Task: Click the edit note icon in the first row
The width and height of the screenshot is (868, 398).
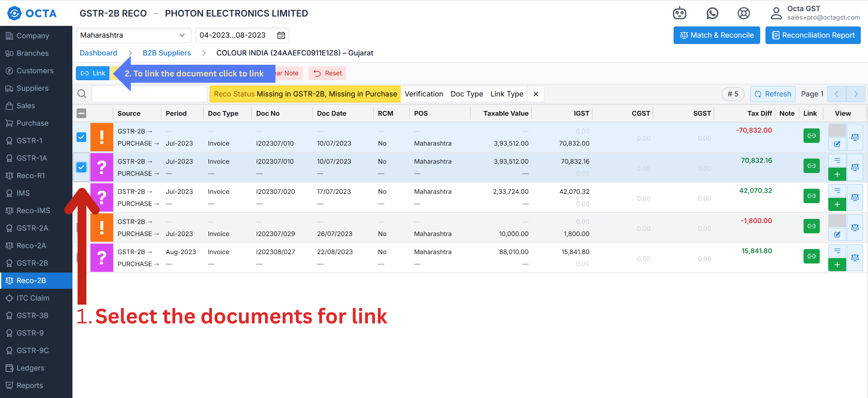Action: pyautogui.click(x=837, y=144)
